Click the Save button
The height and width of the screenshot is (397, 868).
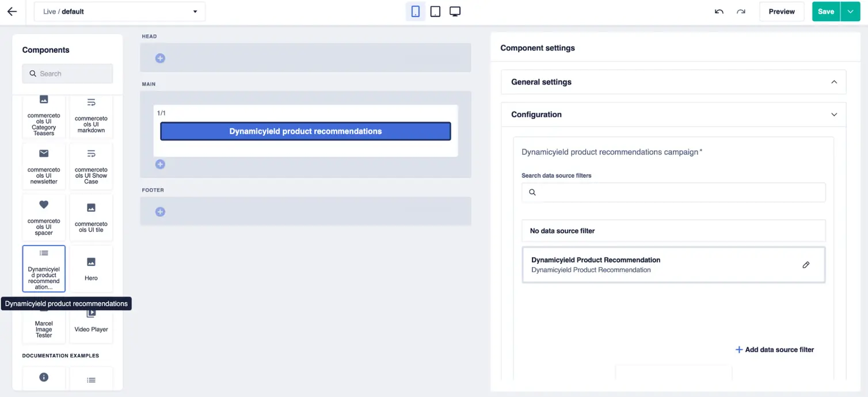point(825,11)
